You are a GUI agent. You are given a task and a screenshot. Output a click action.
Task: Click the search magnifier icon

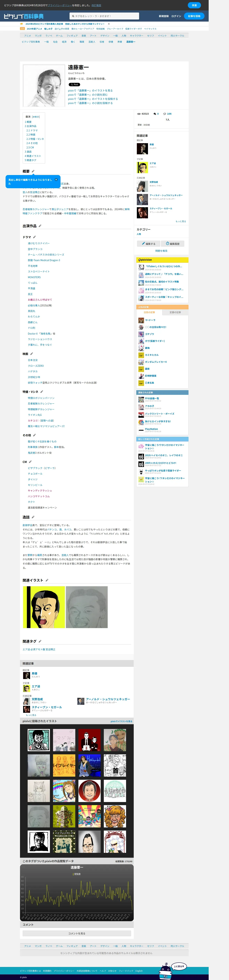[73, 16]
